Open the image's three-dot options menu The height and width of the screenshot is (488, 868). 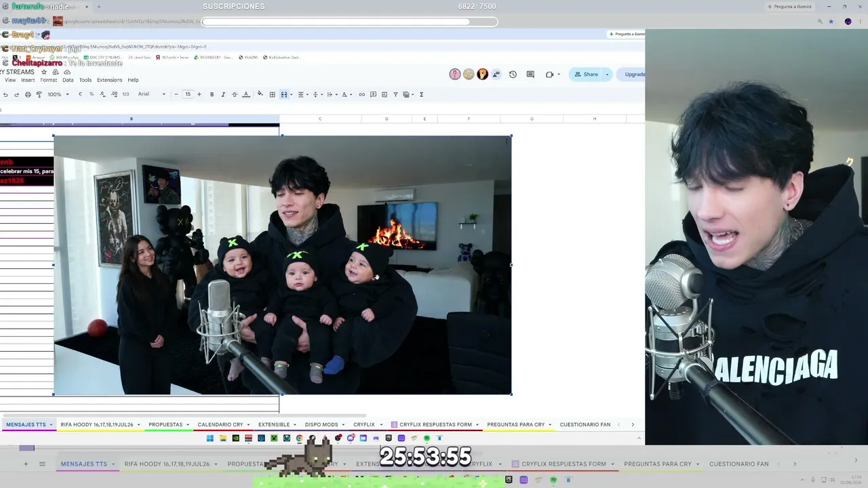point(507,142)
